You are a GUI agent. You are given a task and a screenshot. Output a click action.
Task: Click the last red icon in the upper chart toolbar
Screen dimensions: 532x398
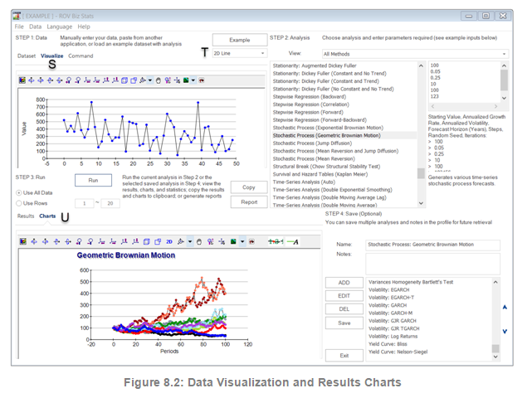click(x=202, y=80)
